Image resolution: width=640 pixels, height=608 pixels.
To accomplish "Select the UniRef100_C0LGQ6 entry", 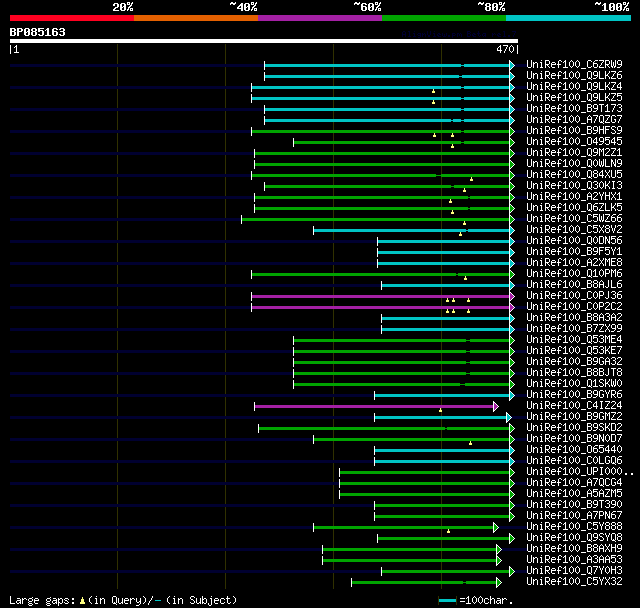I will 574,461.
